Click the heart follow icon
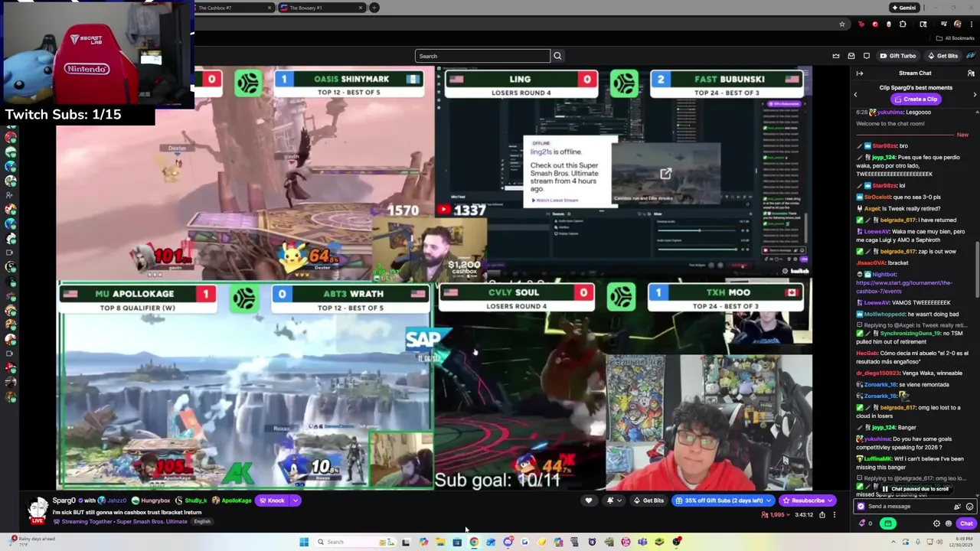The image size is (980, 551). click(589, 500)
